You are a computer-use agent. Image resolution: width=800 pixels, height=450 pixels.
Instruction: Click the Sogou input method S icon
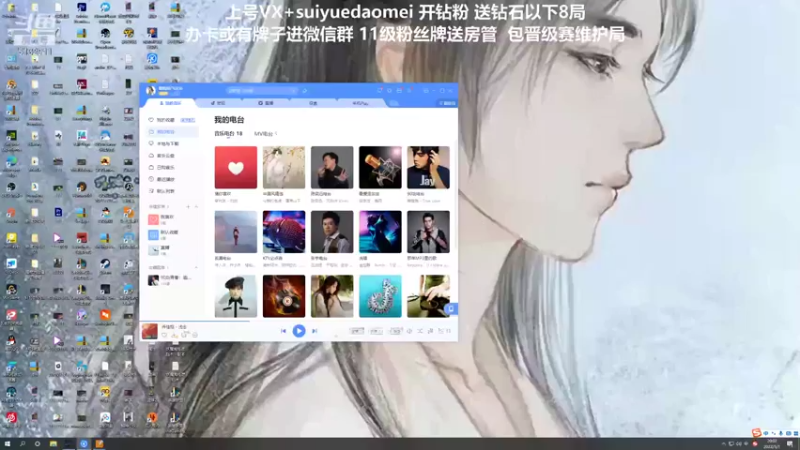[756, 433]
